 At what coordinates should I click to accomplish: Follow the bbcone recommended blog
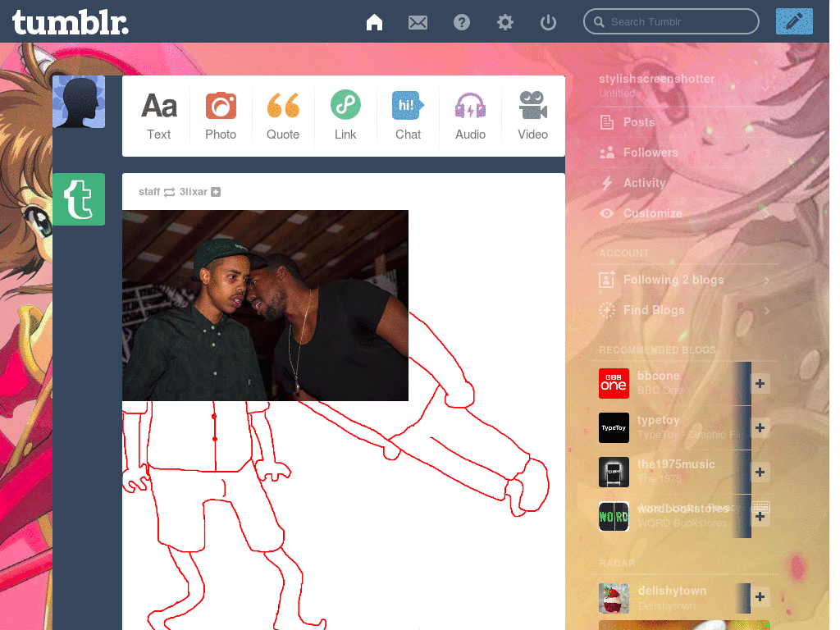point(760,384)
